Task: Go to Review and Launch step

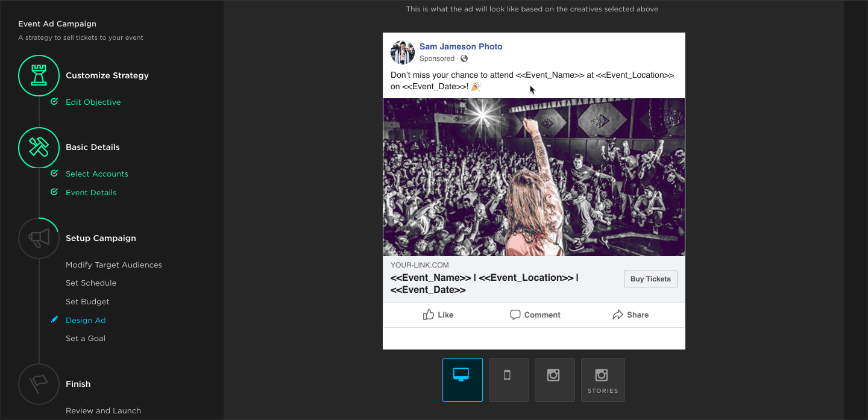Action: click(103, 410)
